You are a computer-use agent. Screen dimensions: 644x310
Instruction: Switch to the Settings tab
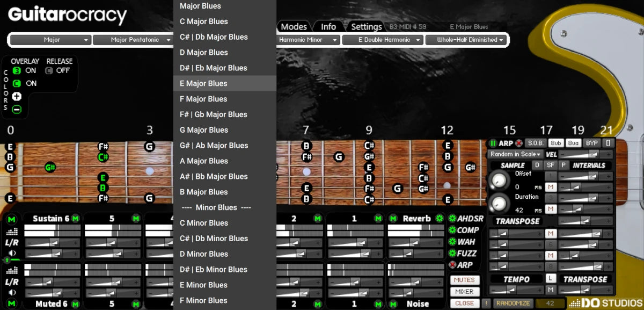point(367,27)
